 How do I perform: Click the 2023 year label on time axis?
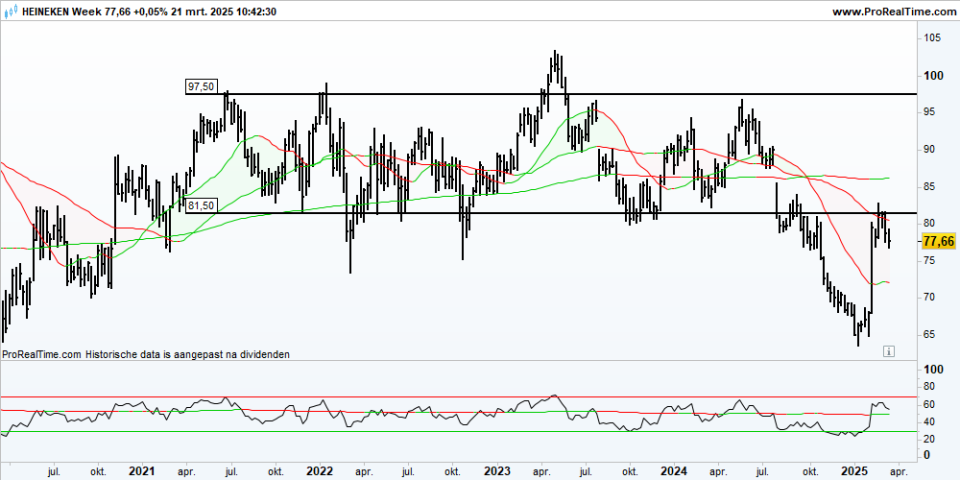(x=497, y=471)
